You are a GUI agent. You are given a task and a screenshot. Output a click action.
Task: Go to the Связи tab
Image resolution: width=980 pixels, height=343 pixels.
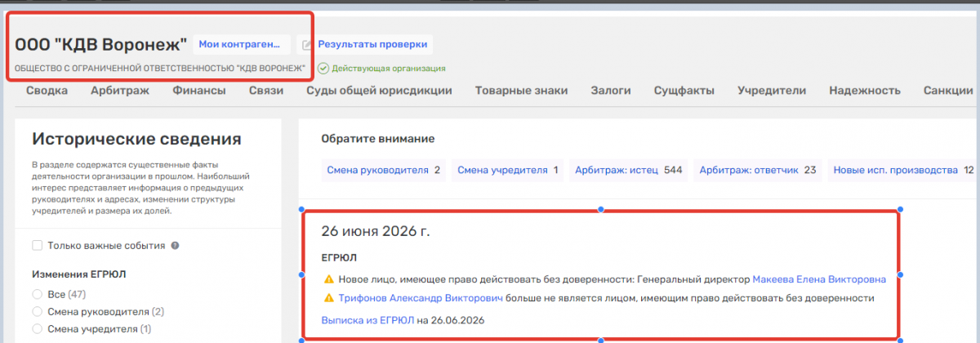266,91
